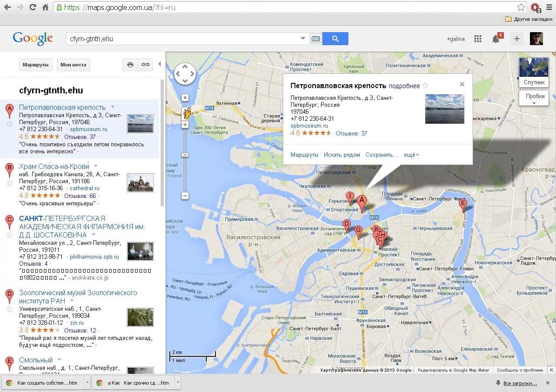Get the map link chain icon

point(145,65)
